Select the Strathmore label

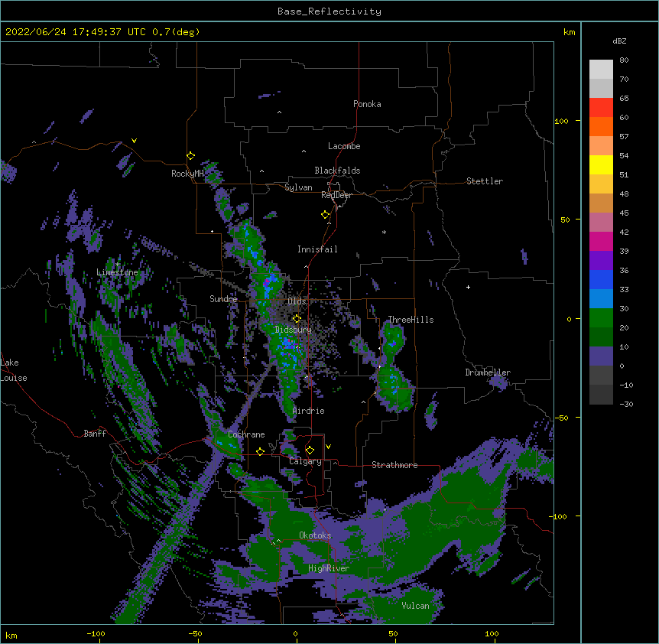pos(394,465)
